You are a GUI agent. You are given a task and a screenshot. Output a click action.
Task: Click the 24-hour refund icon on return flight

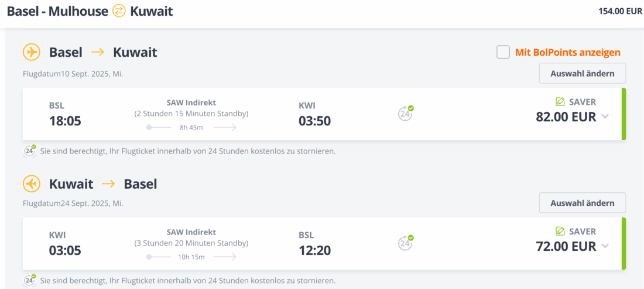click(x=406, y=243)
